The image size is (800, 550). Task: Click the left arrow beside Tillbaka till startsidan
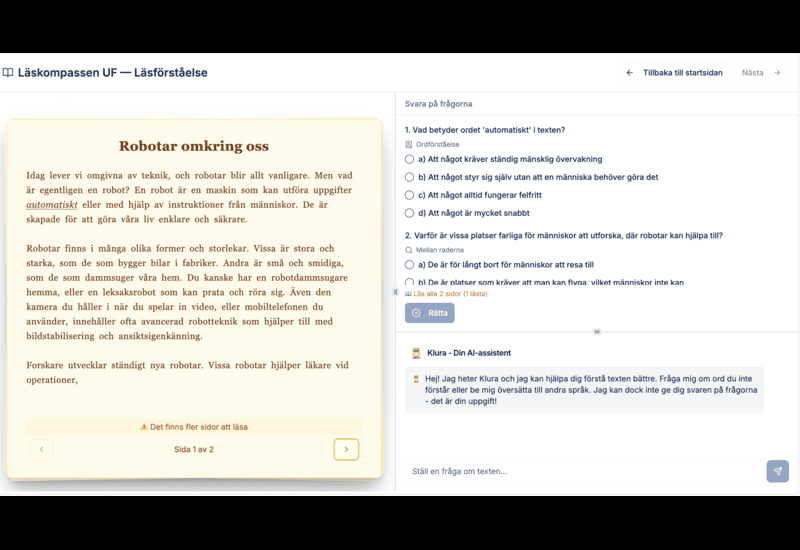pyautogui.click(x=629, y=73)
